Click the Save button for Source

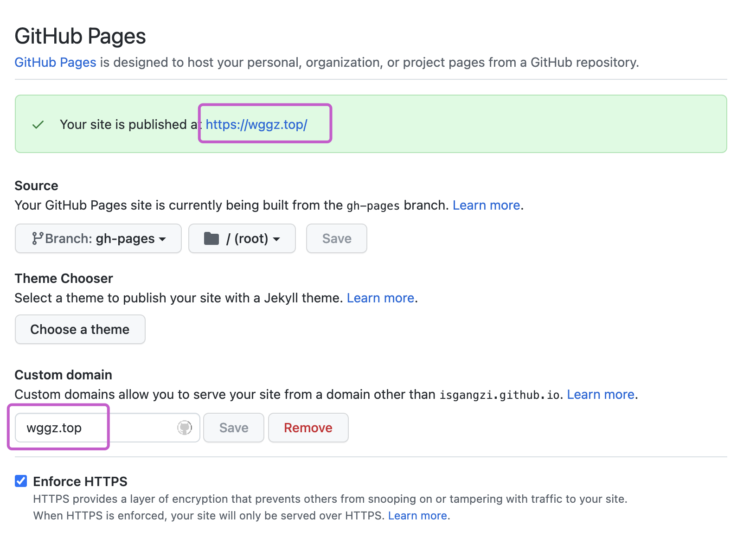[x=337, y=238]
